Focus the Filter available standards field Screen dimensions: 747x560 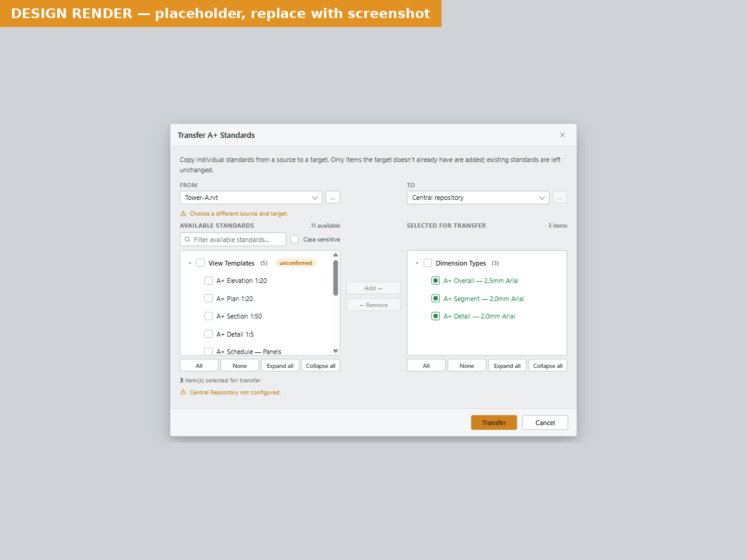233,240
